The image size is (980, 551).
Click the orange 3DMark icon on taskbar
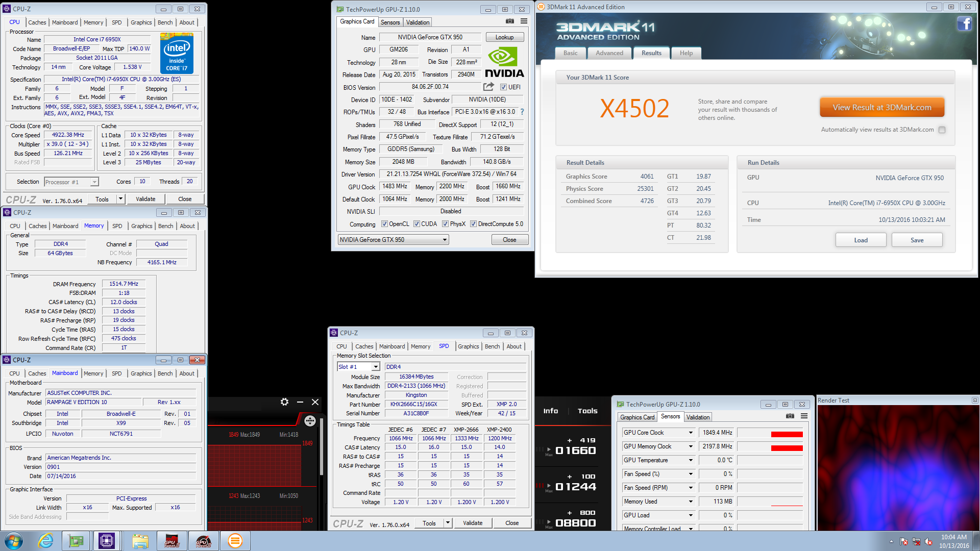coord(235,541)
